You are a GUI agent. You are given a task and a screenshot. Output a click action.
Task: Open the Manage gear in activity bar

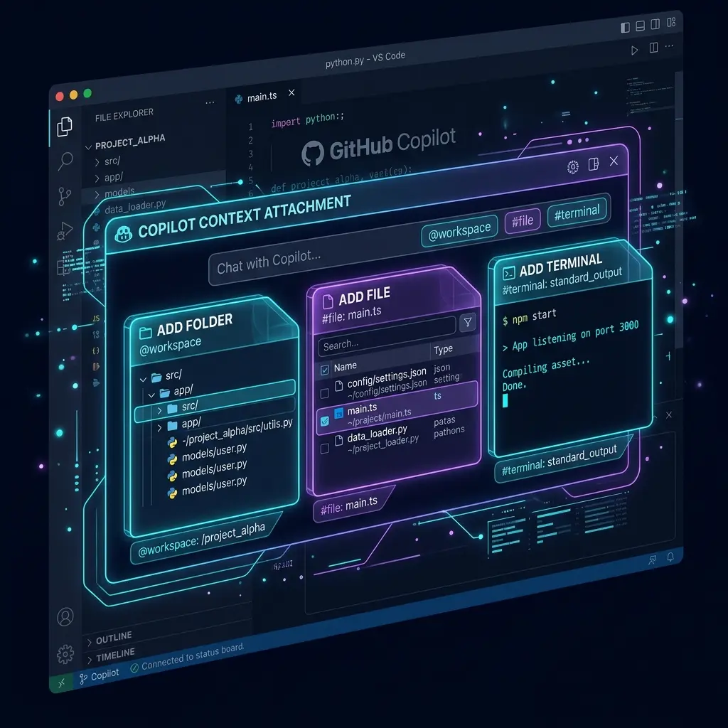[65, 654]
